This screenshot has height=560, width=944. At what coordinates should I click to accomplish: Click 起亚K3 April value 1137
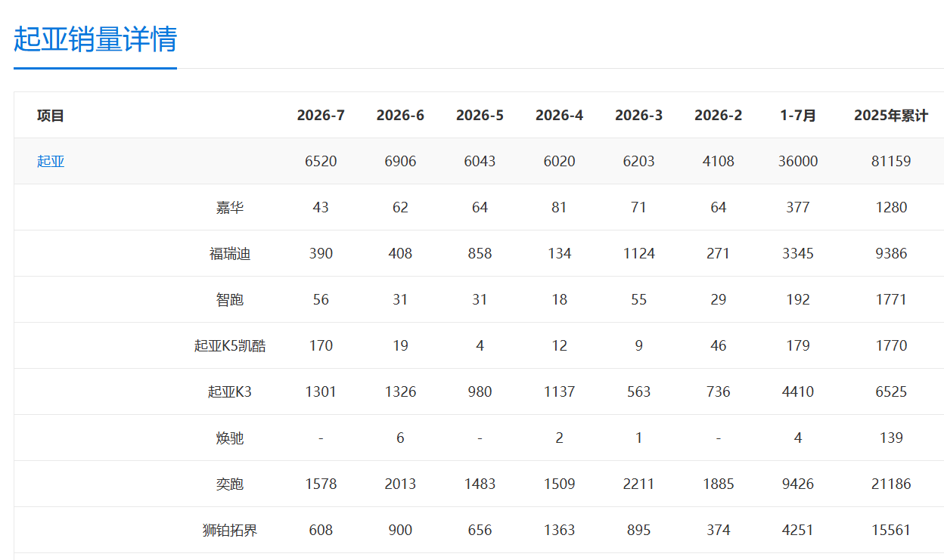[559, 391]
